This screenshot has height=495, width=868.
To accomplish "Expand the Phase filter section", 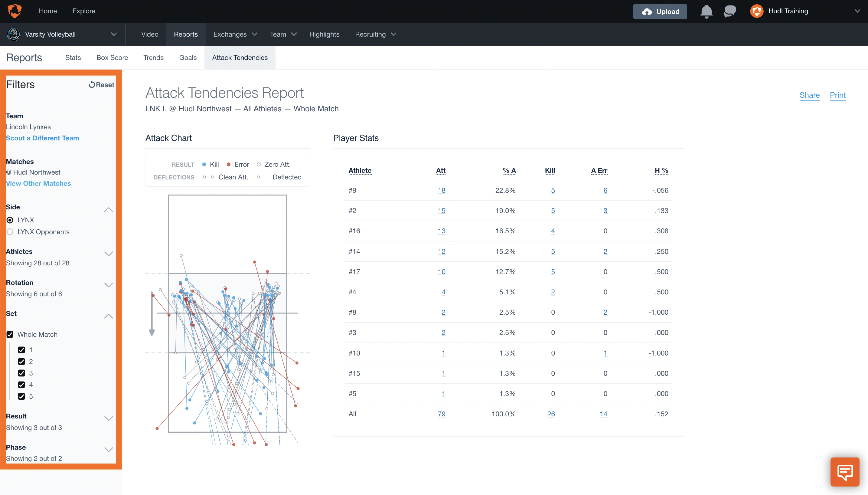I will [108, 449].
